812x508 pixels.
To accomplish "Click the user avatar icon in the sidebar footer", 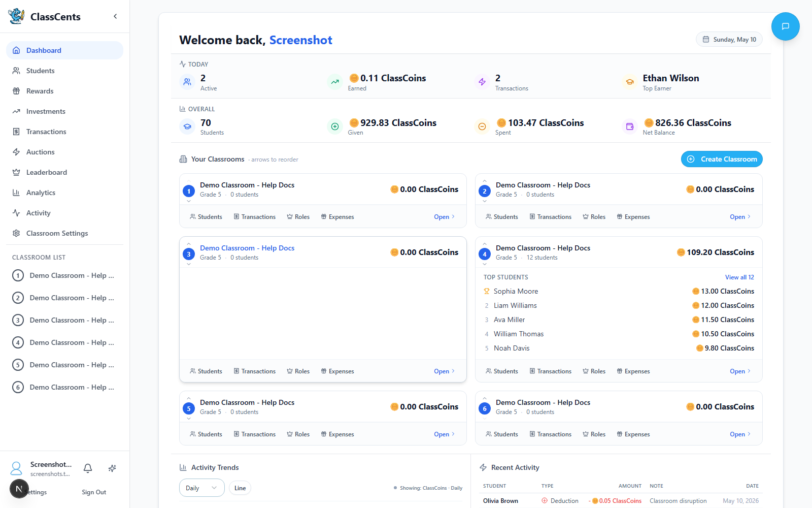I will [x=16, y=468].
